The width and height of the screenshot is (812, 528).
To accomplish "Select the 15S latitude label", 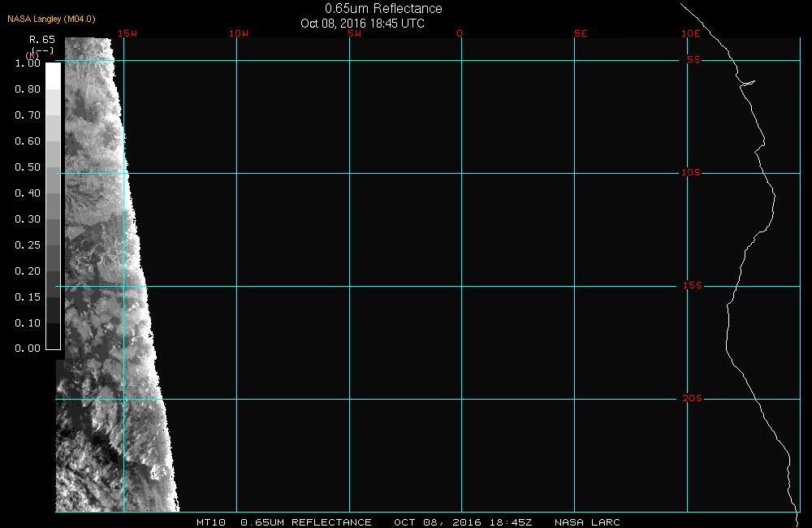I will click(693, 286).
